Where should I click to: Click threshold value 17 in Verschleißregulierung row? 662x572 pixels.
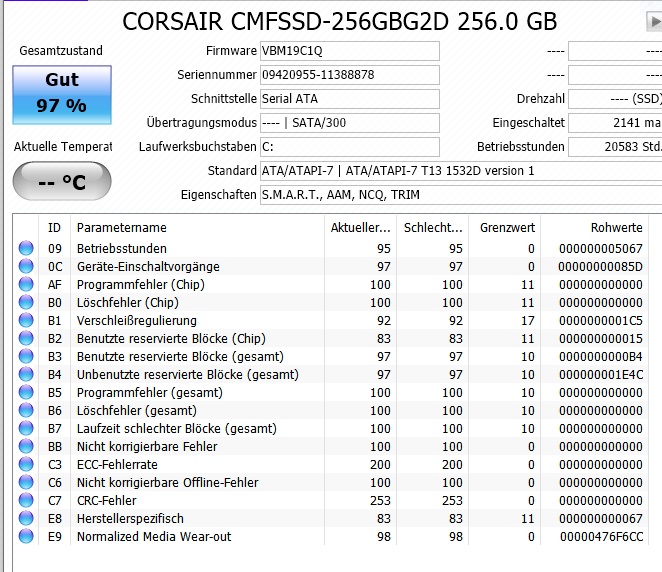527,321
